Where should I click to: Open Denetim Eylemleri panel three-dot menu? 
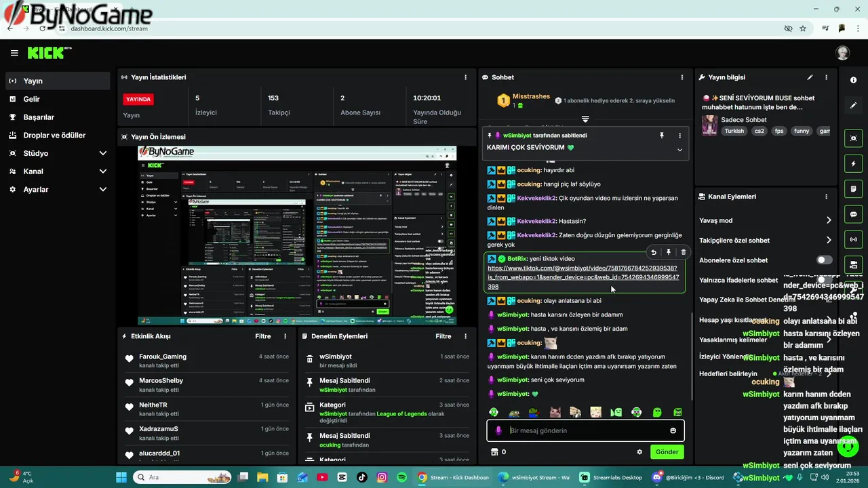[465, 336]
